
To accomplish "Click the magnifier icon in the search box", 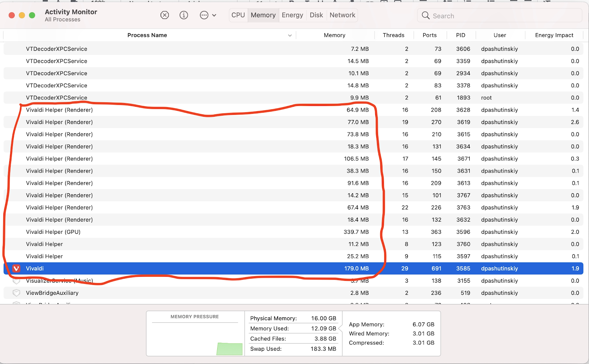I will click(x=426, y=15).
